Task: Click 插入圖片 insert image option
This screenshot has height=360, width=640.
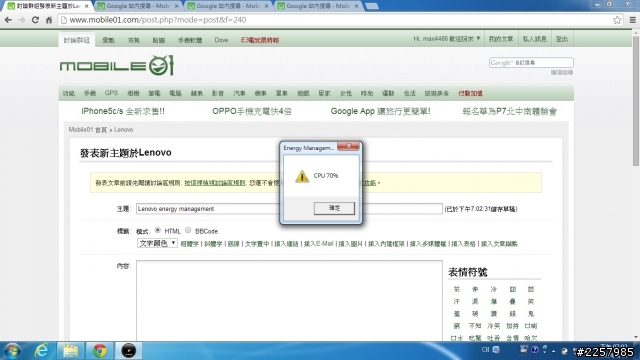Action: click(x=351, y=244)
